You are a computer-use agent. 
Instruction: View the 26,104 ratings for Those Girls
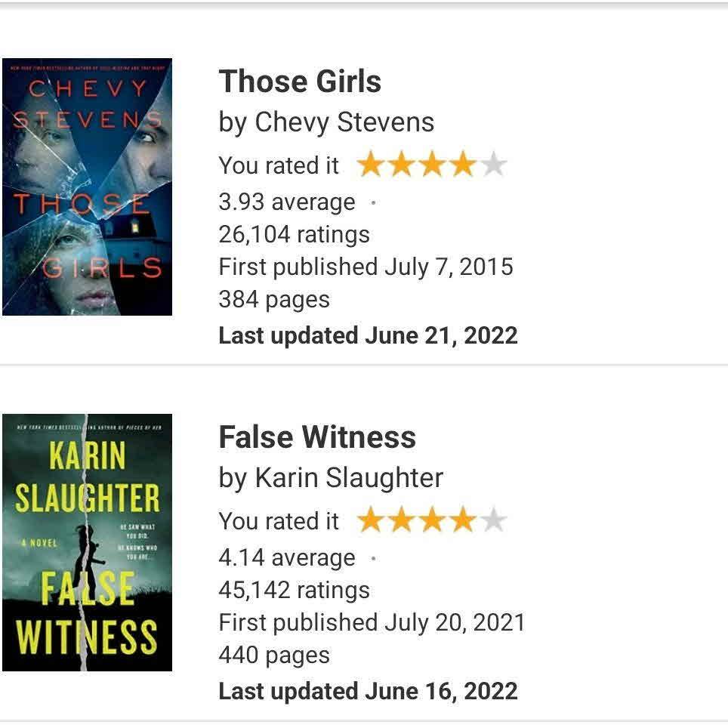294,235
